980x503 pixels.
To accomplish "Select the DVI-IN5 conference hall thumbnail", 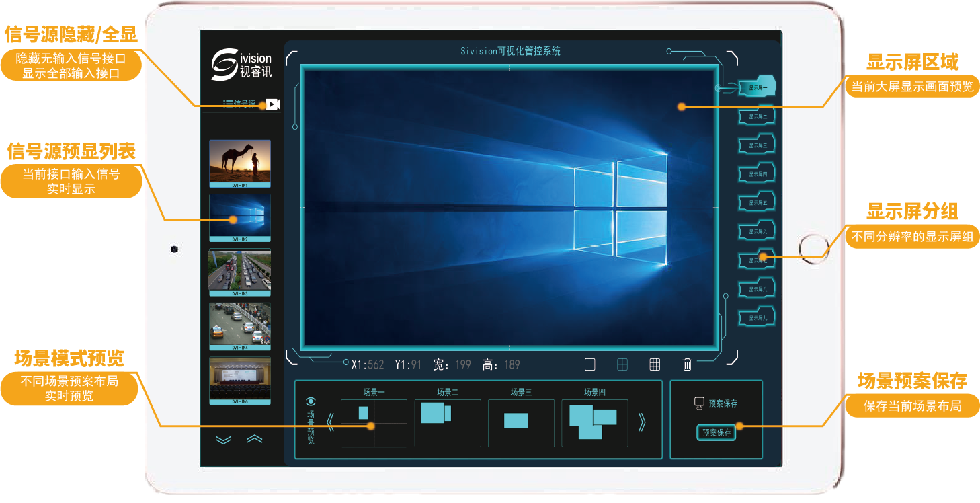I will (240, 381).
